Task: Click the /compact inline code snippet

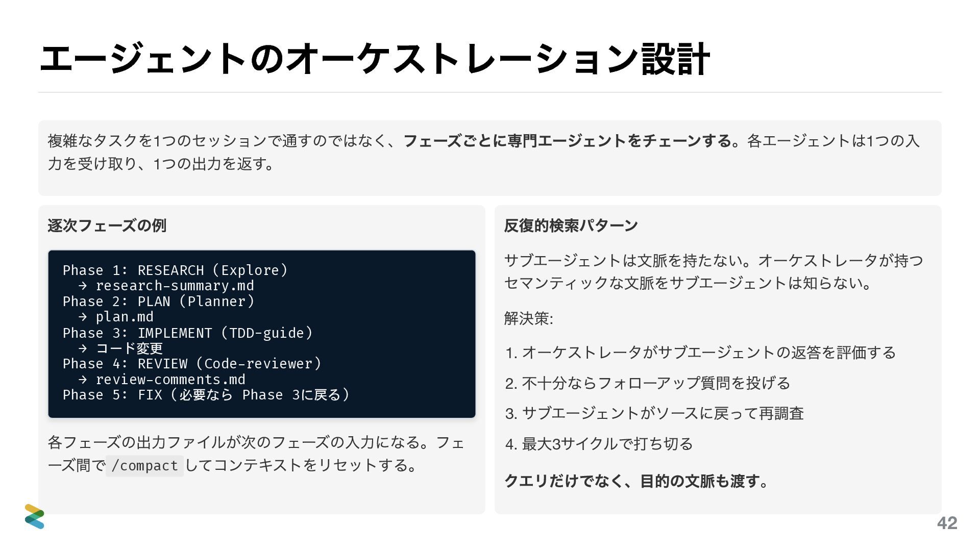Action: 144,466
